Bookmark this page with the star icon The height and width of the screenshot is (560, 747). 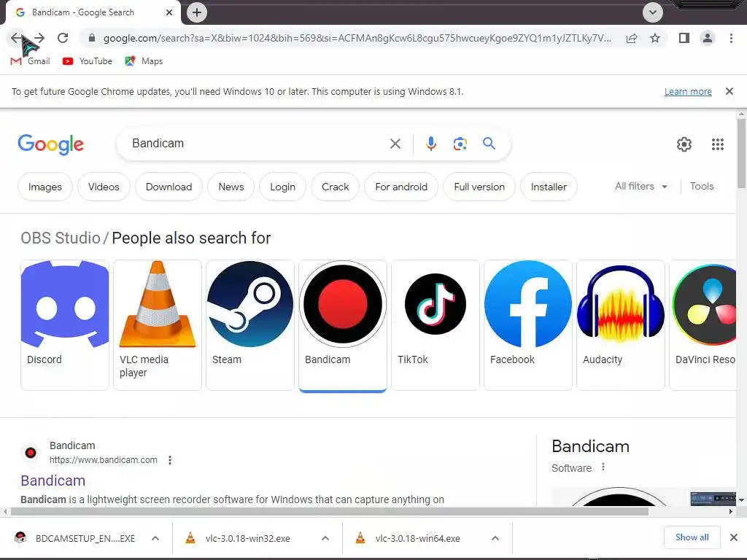click(655, 38)
